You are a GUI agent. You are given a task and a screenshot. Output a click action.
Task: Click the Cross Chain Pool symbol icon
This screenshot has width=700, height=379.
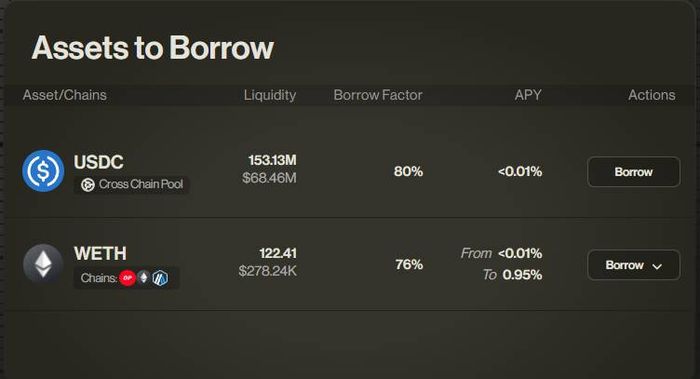88,184
